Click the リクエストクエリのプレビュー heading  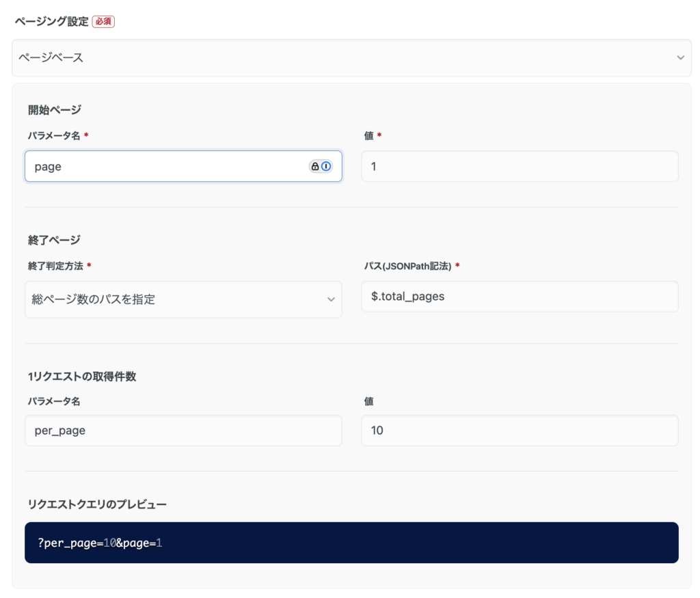point(97,504)
